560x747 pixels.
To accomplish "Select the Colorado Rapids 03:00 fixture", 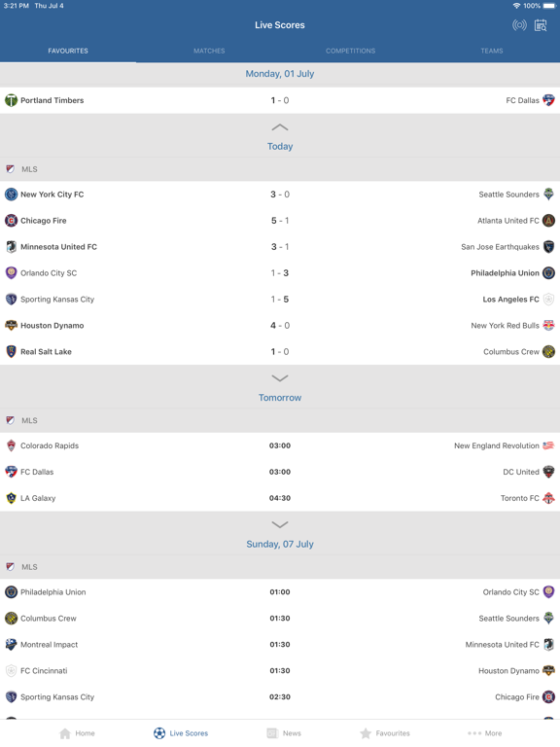I will [x=280, y=445].
